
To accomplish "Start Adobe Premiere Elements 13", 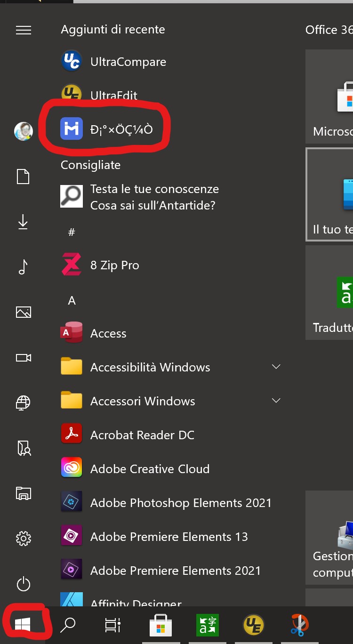I will 169,537.
